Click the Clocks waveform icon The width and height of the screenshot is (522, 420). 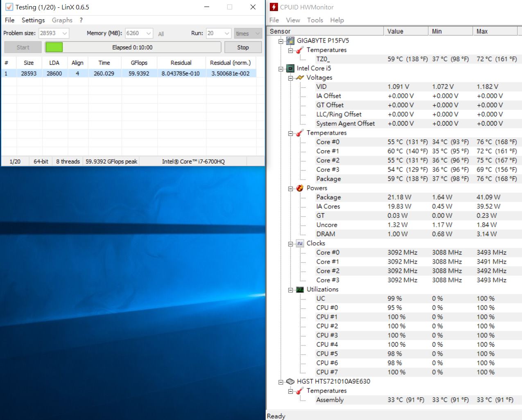point(300,243)
